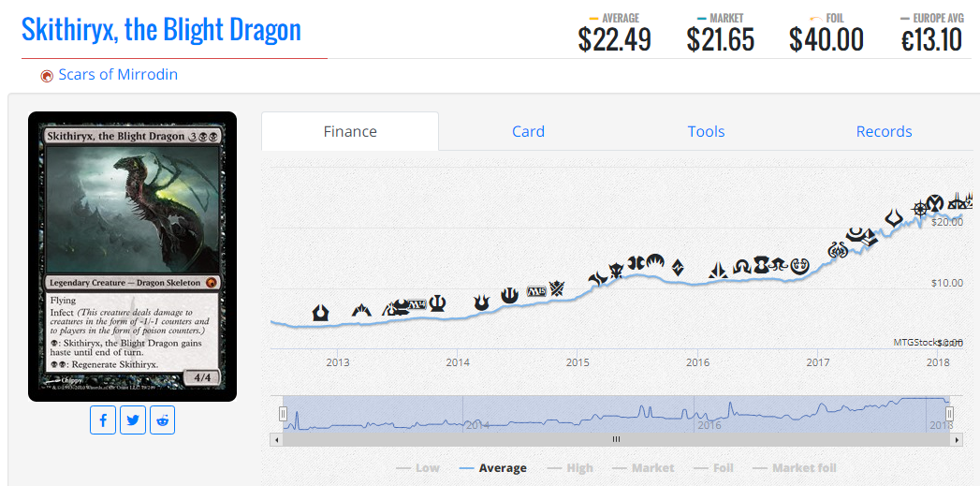The height and width of the screenshot is (486, 980).
Task: Click the Kaladesh swirl set marker
Action: tap(800, 267)
